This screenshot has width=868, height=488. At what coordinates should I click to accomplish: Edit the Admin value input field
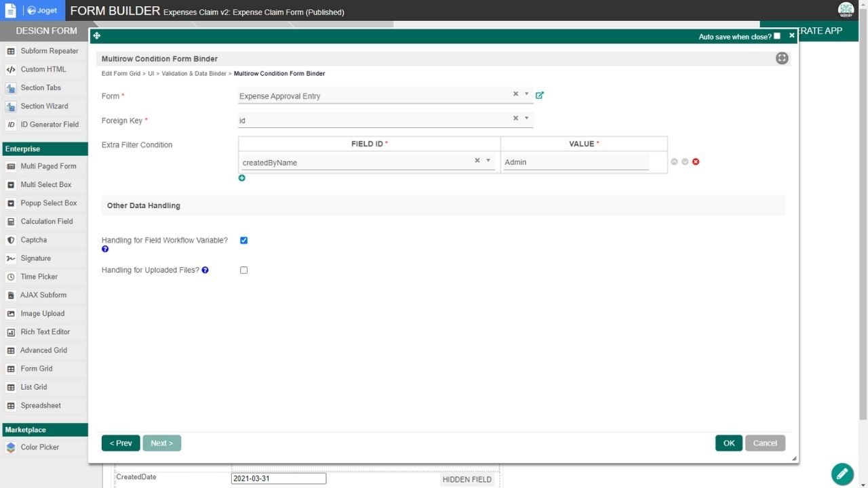tap(576, 162)
